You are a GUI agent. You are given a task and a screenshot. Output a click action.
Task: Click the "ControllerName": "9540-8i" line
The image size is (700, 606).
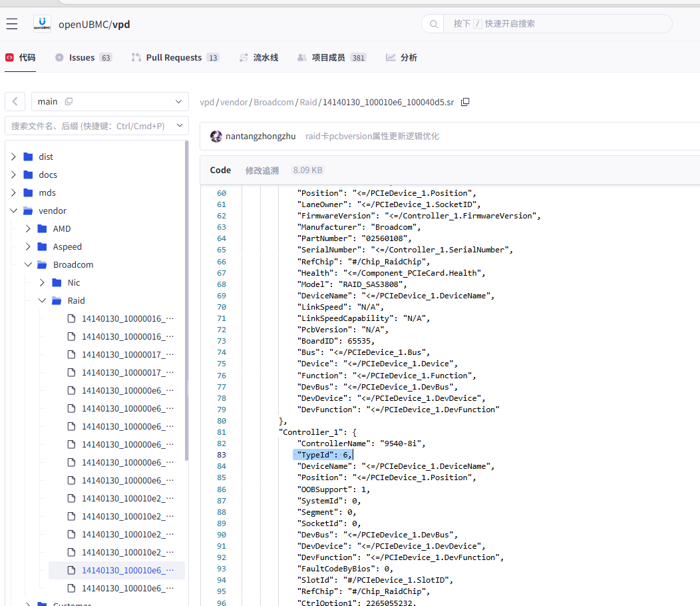361,444
